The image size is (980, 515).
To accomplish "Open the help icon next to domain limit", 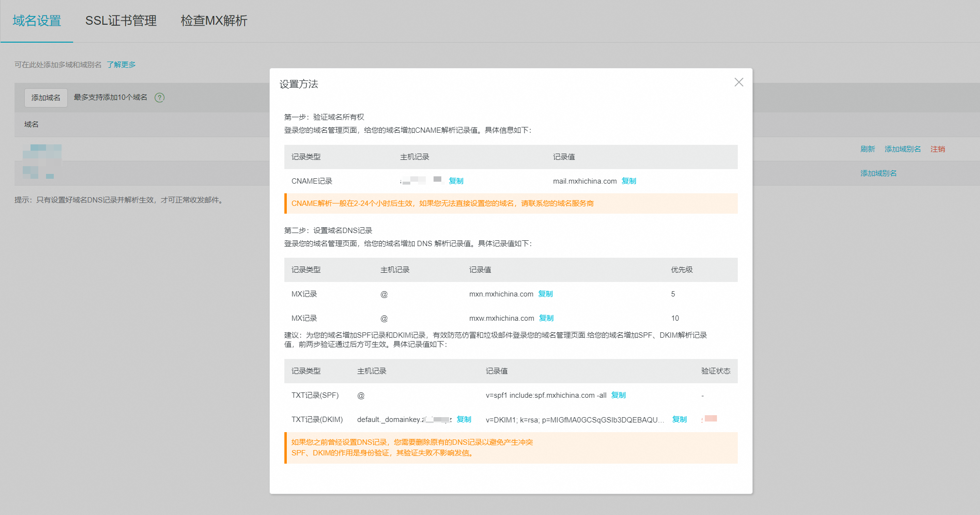I will (x=159, y=97).
